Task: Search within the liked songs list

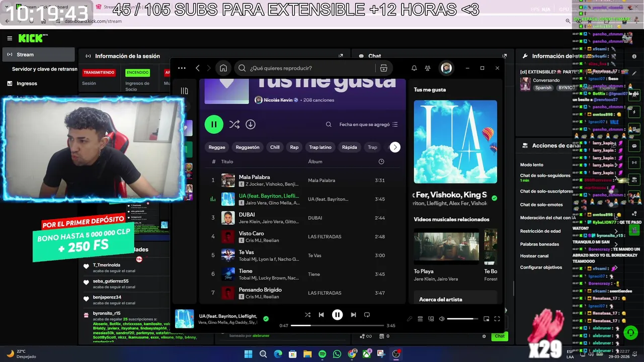Action: coord(329,124)
